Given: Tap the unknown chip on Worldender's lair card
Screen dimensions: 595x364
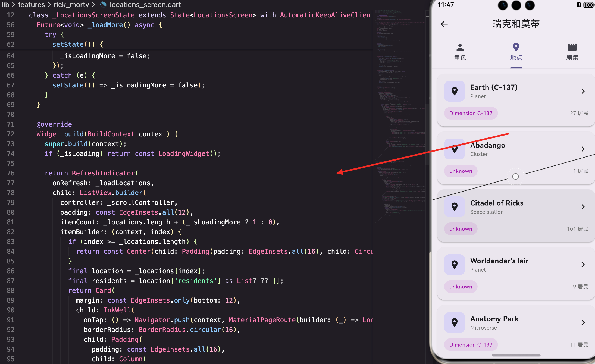Looking at the screenshot, I should click(x=461, y=287).
